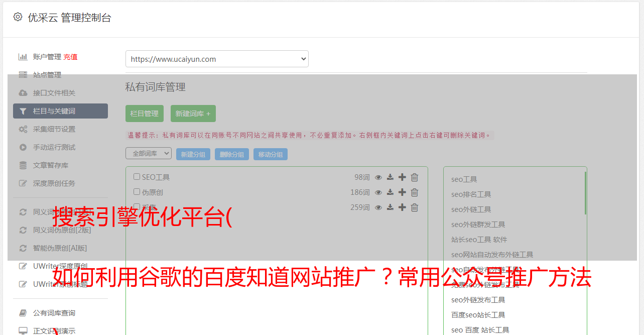The image size is (644, 335).
Task: Select keyword seo外链发布工具
Action: point(478,300)
